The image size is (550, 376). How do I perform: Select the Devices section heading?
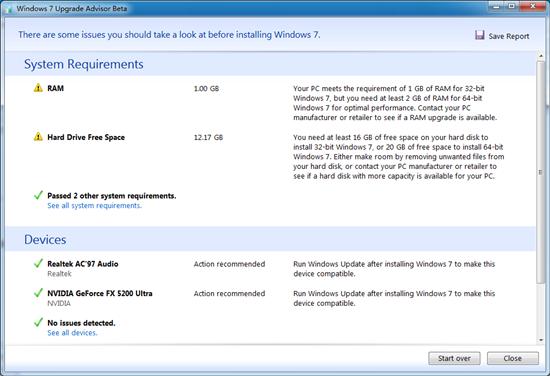pyautogui.click(x=45, y=240)
